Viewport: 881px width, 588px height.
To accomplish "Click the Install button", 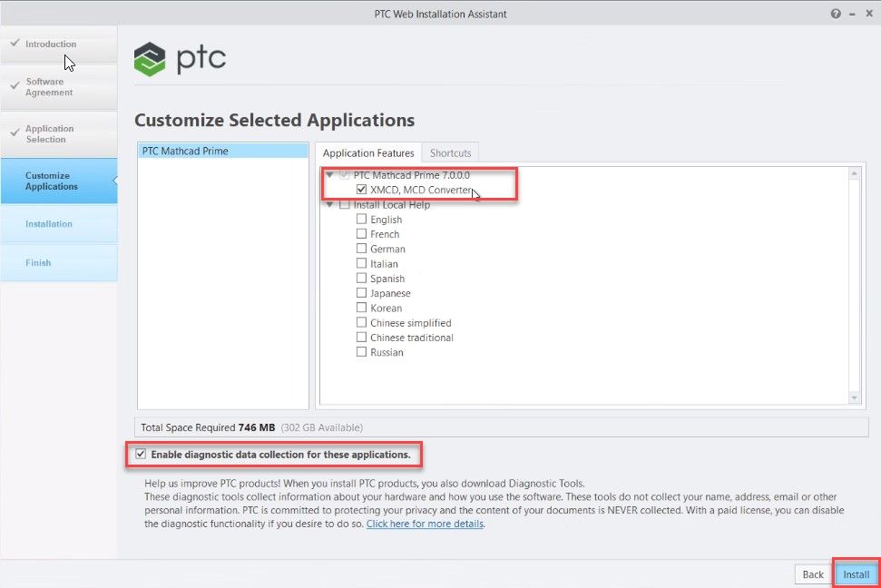I will [x=856, y=574].
